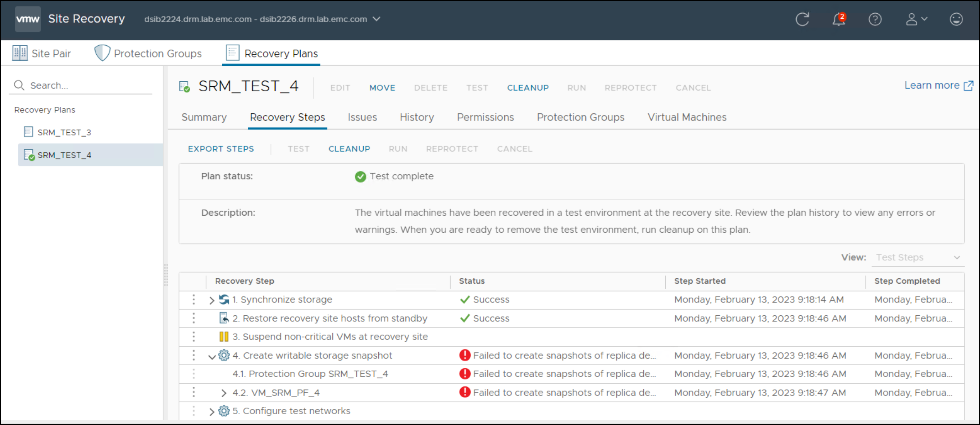Click the Step Started column header
This screenshot has width=980, height=425.
click(700, 281)
